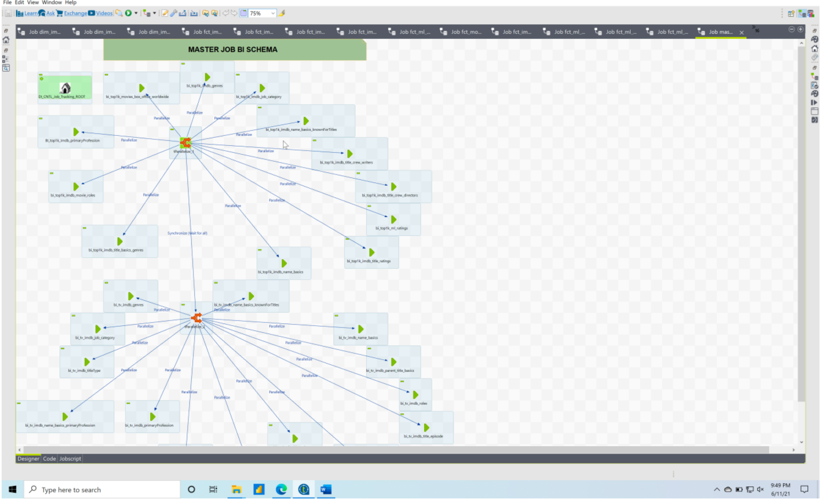Click the Export items icon
830x504 pixels.
pos(183,13)
